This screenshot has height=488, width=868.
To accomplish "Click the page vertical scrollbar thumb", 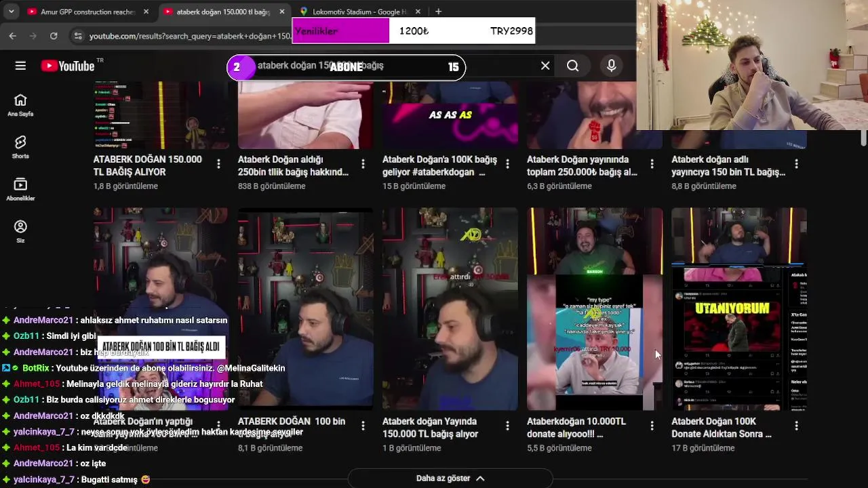I will 863,138.
